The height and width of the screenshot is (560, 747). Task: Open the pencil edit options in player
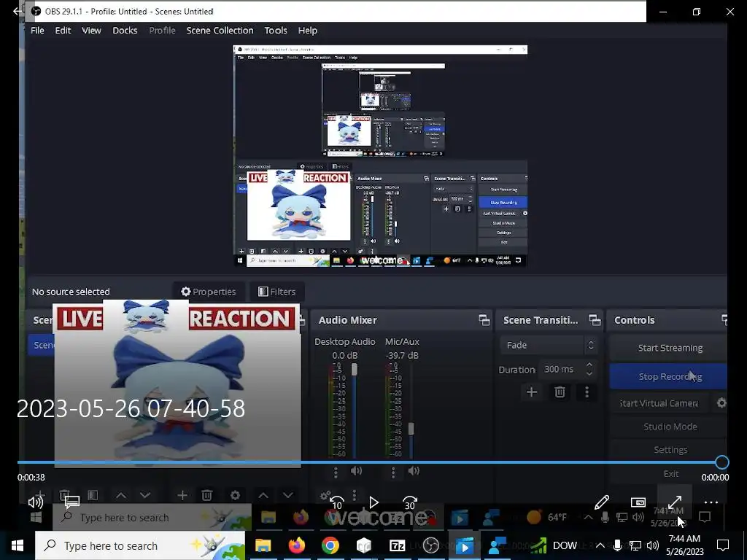coord(602,502)
